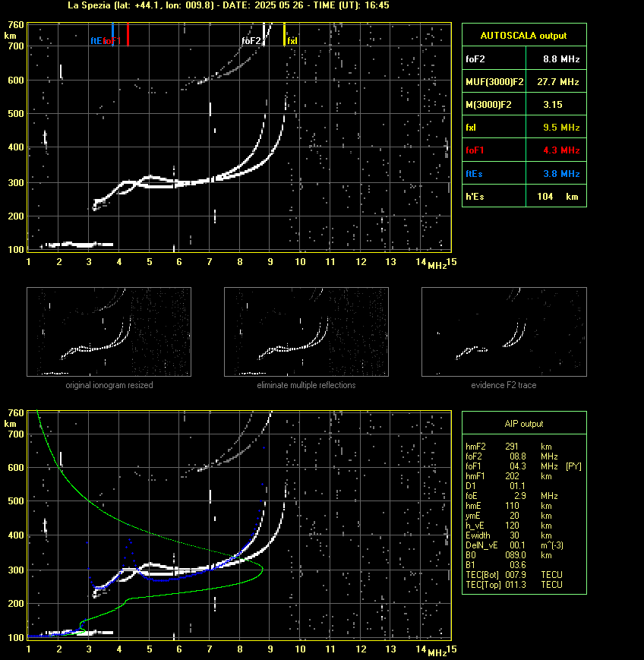Click the foF2 label cell in AUTOSCALA table
Viewport: 644px width, 660px height.
(494, 59)
